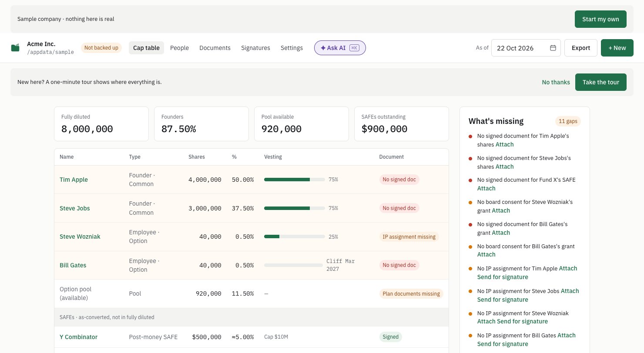Send Tim Apple's IP assignment for signature

point(503,277)
